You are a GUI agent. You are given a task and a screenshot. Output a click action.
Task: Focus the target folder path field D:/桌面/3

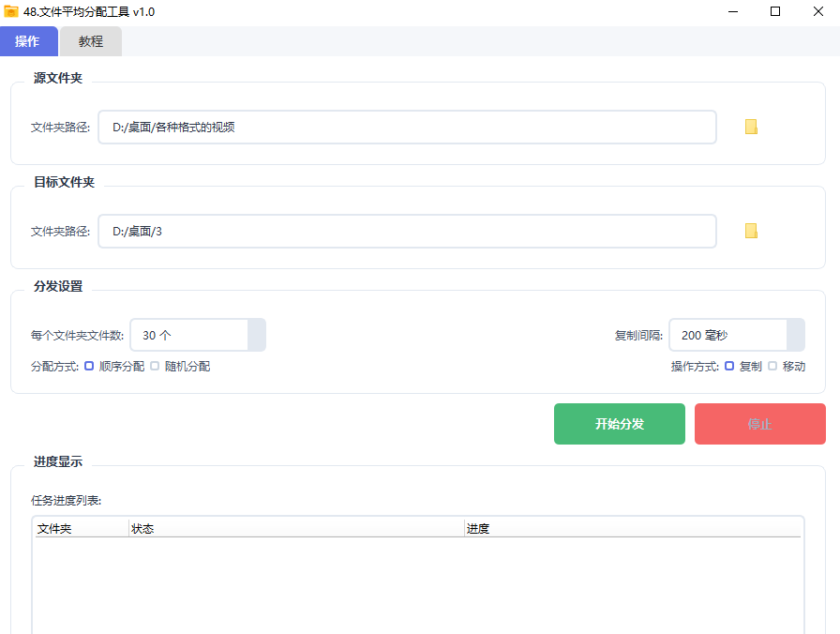[x=407, y=231]
